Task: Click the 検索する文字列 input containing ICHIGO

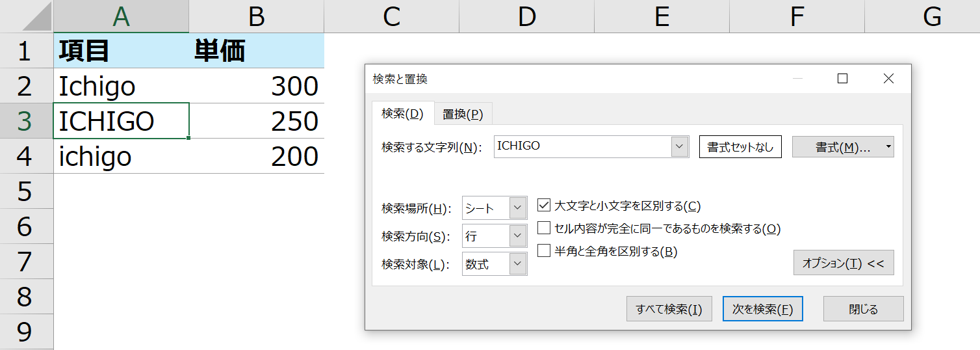Action: 582,146
